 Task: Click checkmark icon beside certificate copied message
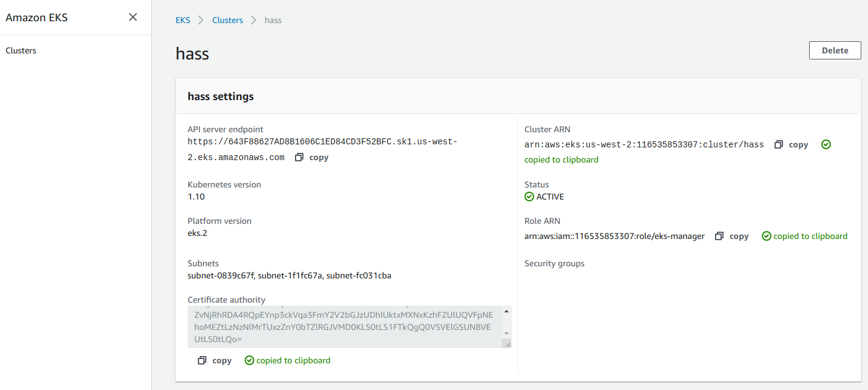point(249,360)
